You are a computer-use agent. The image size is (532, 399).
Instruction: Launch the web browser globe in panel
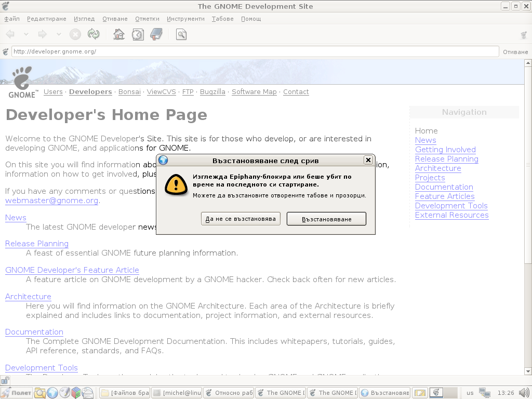52,393
